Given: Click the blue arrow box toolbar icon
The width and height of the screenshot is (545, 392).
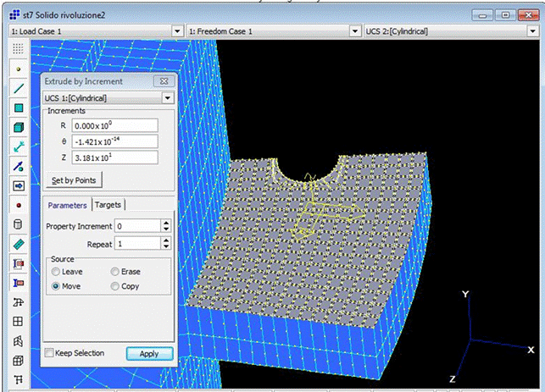Looking at the screenshot, I should [18, 185].
